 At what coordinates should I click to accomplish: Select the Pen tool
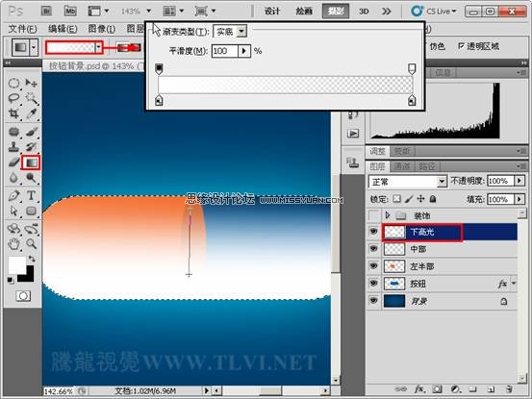[13, 195]
